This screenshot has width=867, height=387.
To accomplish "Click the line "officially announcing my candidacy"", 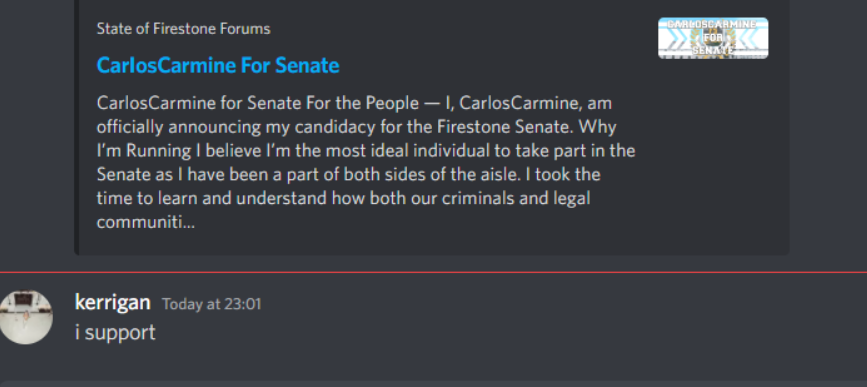I will pos(357,127).
